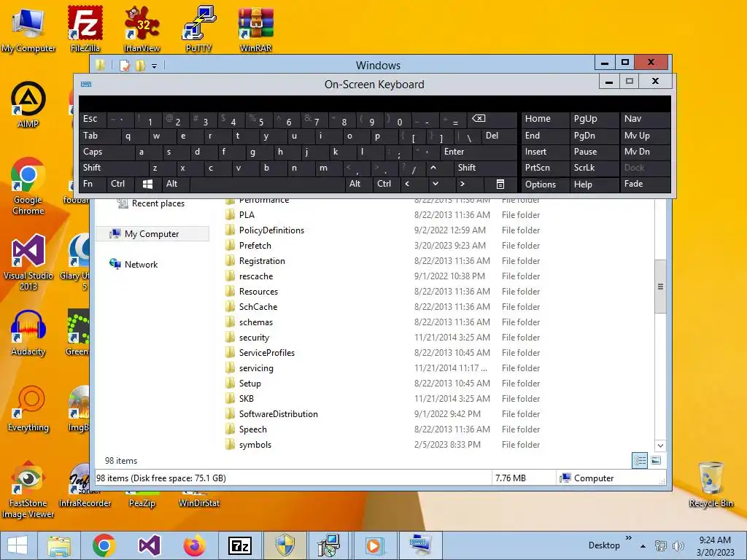Screen dimensions: 747x560
Task: Click the Windows logo key on the keyboard
Action: tap(147, 184)
